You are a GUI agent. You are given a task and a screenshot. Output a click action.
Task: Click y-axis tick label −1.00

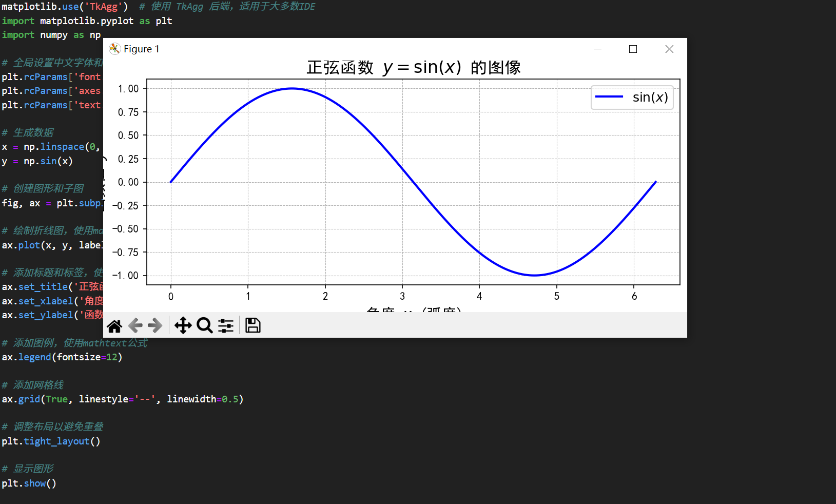pos(126,276)
